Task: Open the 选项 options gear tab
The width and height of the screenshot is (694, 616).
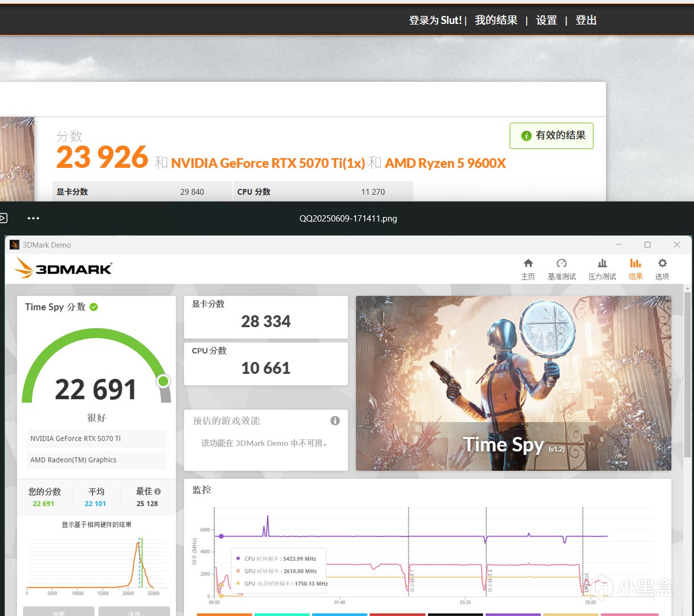Action: click(662, 269)
